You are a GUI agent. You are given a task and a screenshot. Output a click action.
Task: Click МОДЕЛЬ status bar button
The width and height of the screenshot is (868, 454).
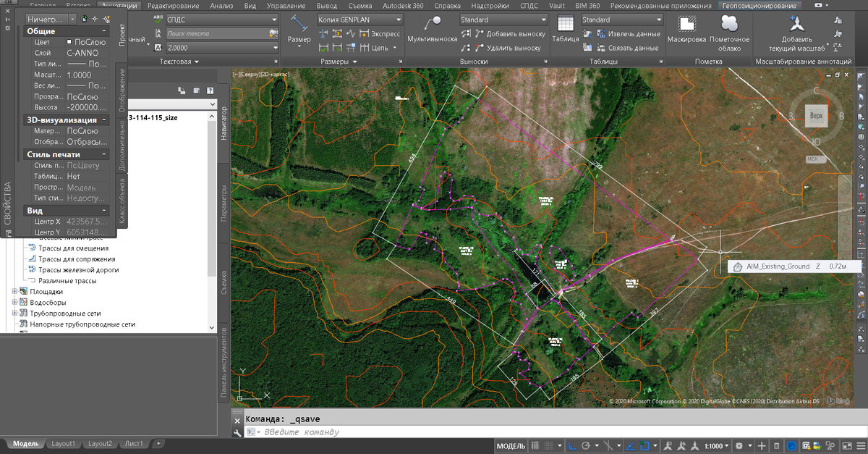click(x=511, y=446)
